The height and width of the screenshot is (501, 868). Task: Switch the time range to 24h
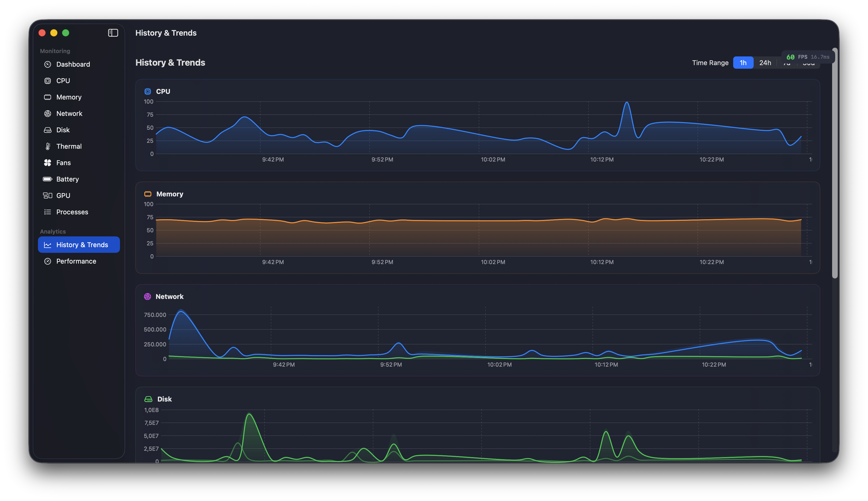(x=765, y=63)
